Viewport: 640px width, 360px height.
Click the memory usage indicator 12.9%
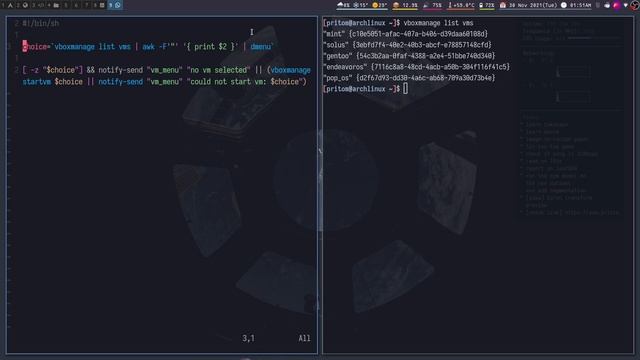coord(405,5)
